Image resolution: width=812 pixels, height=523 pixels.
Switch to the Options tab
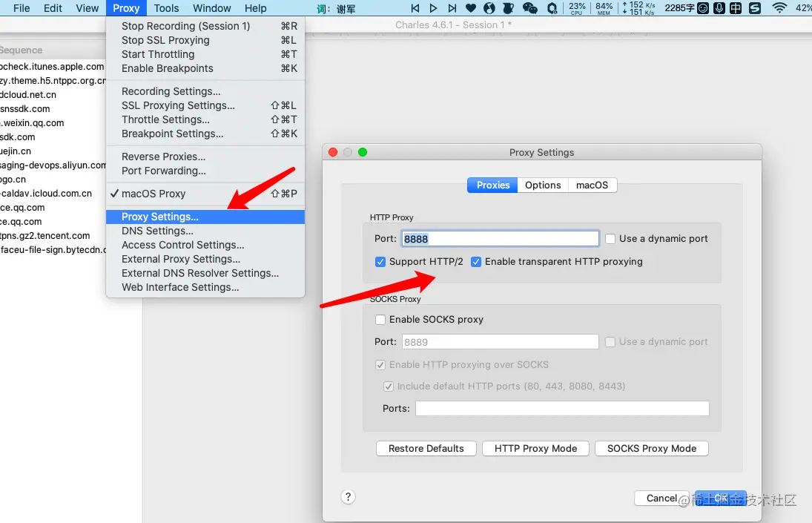543,185
